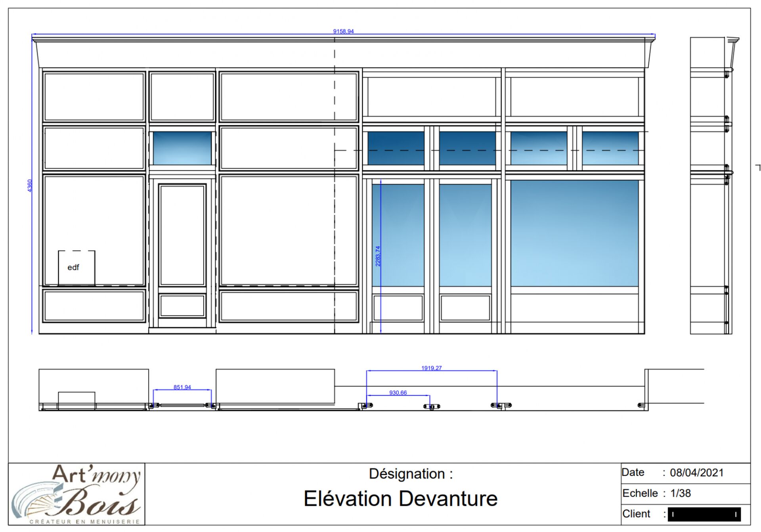Click the entrance door panel left side
The height and width of the screenshot is (532, 761).
[182, 235]
